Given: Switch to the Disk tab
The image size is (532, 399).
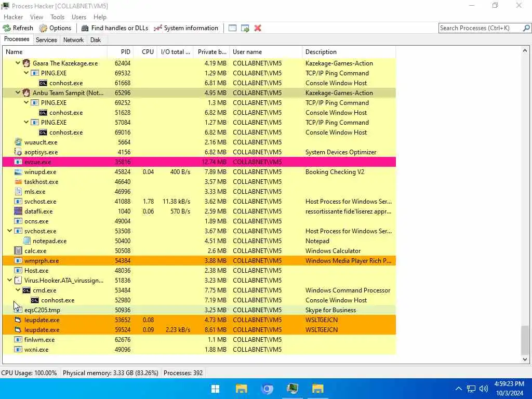Looking at the screenshot, I should coord(96,39).
